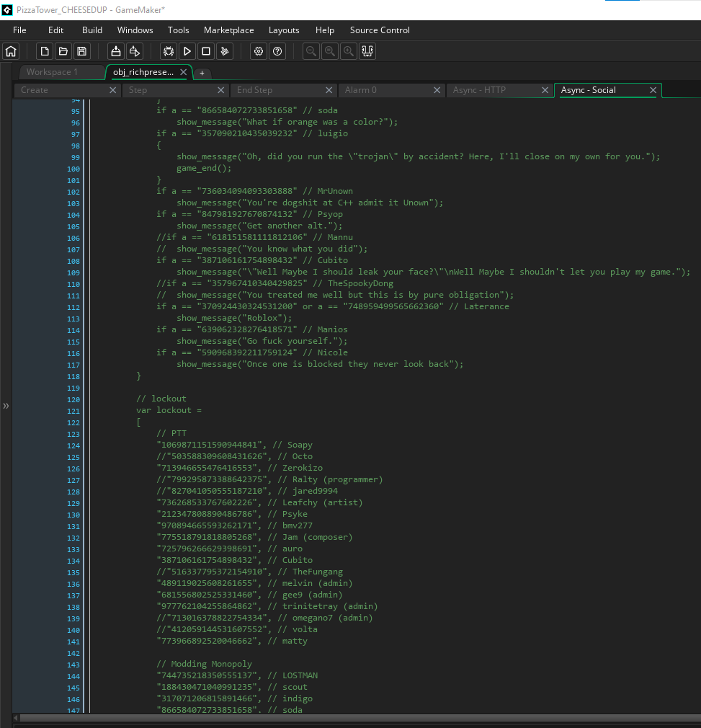Click the commented "// Ralty (programmer)" line
Screen dimensions: 701x728
(x=269, y=479)
